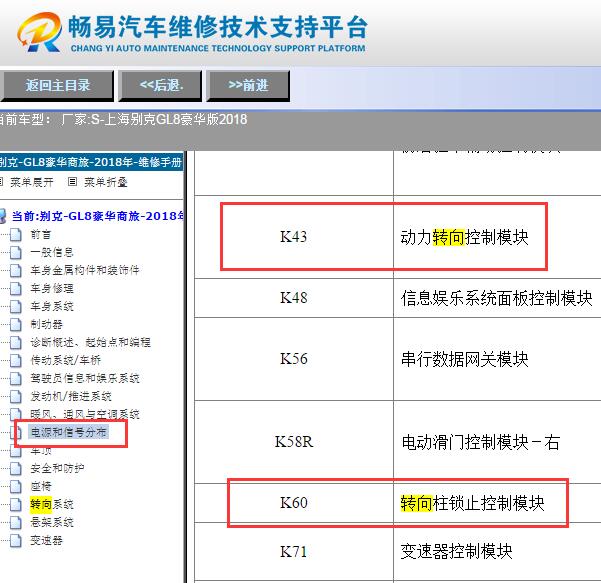The width and height of the screenshot is (601, 583).
Task: Click page icon beside 转向系统
Action: [x=16, y=504]
